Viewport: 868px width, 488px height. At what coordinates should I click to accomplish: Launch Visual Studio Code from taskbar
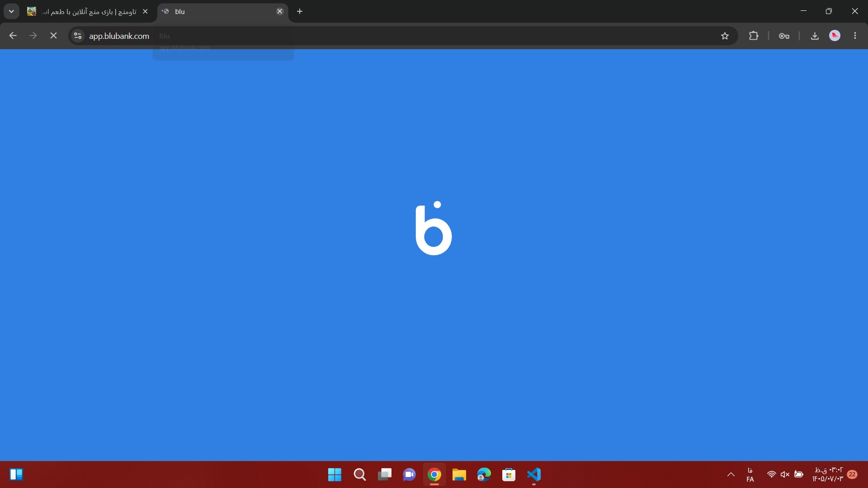coord(533,474)
